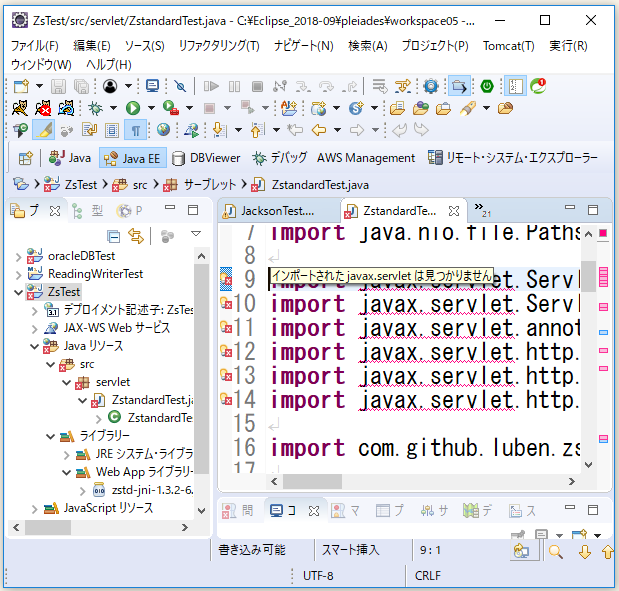Expand the ReadingWriterTest project node

(18, 275)
